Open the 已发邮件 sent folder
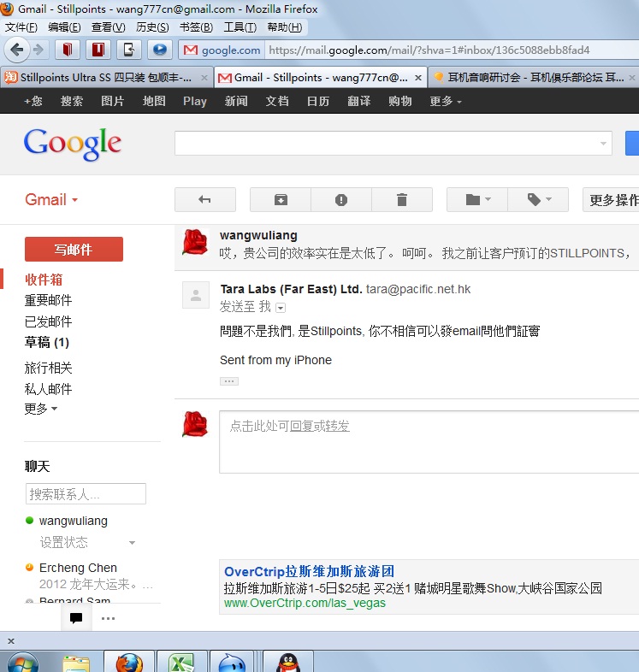The image size is (639, 672). point(48,321)
